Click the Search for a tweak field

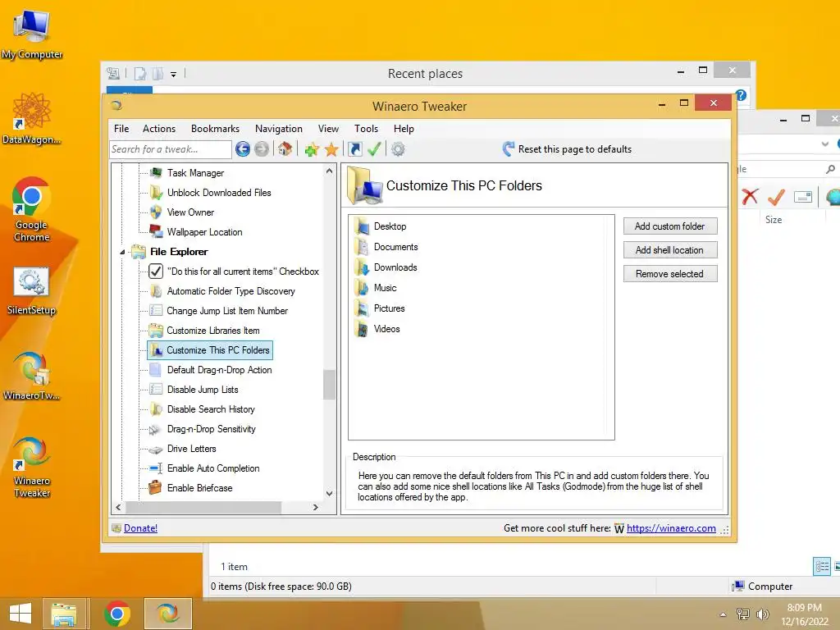[x=171, y=149]
